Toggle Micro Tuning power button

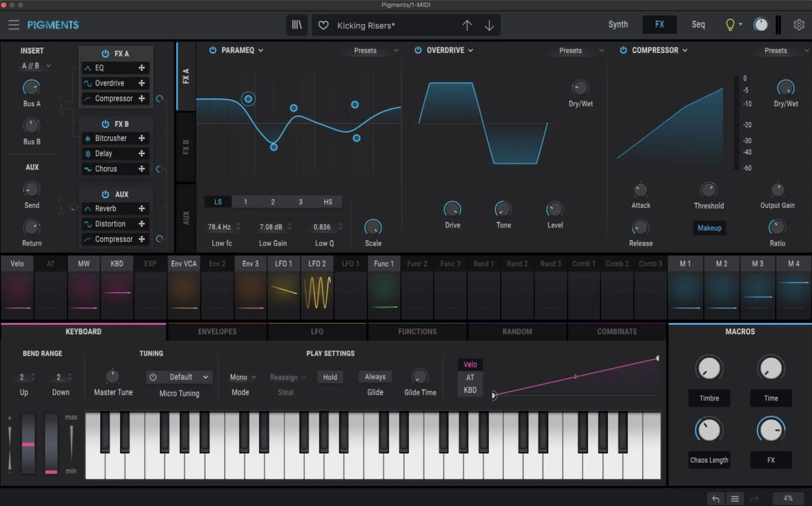(153, 377)
